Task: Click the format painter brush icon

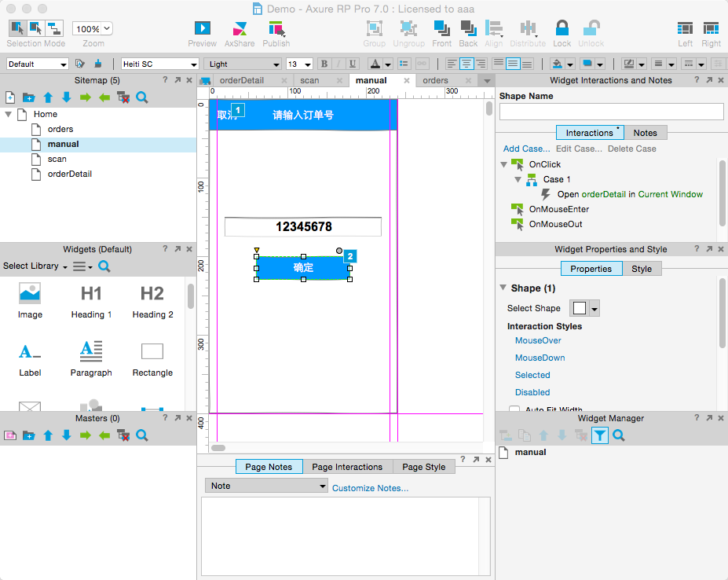Action: [x=98, y=64]
